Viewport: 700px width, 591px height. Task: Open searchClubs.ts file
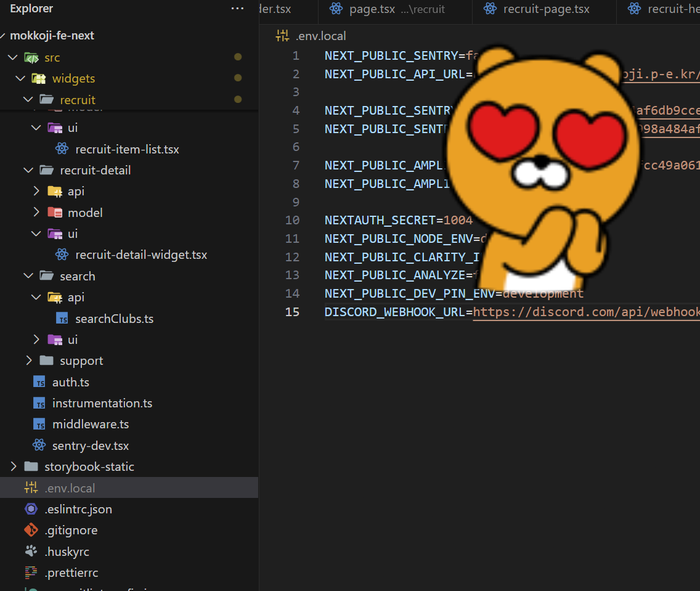(114, 319)
